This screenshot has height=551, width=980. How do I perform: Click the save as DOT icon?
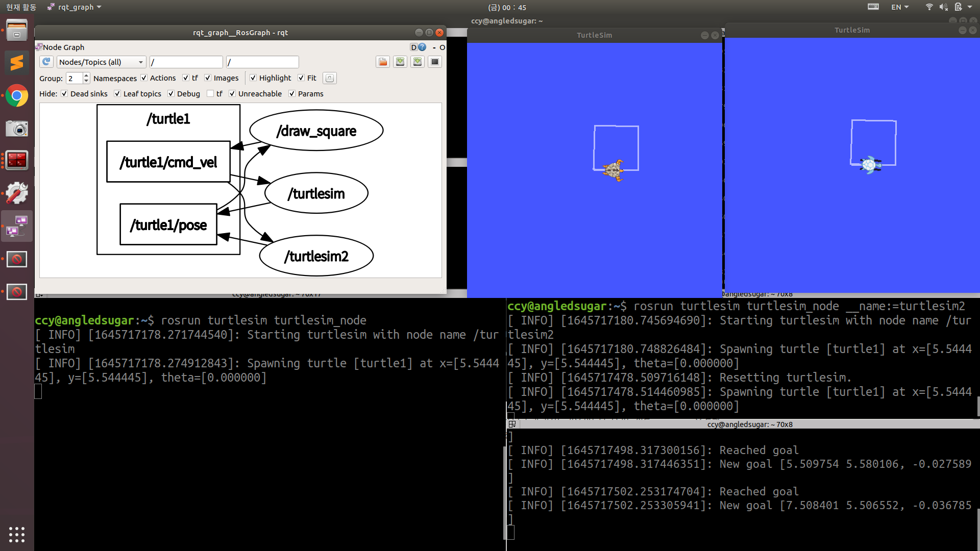tap(400, 62)
